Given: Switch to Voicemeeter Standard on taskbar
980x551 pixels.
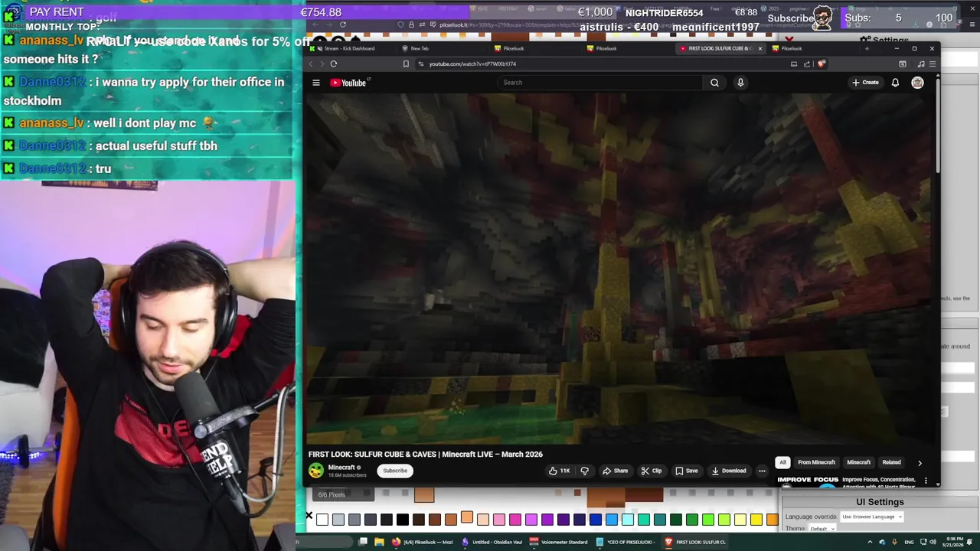Looking at the screenshot, I should (560, 542).
